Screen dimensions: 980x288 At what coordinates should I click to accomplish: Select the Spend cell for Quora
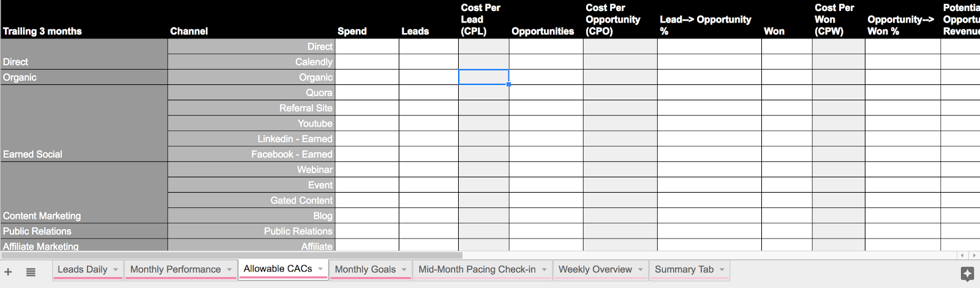coord(367,92)
